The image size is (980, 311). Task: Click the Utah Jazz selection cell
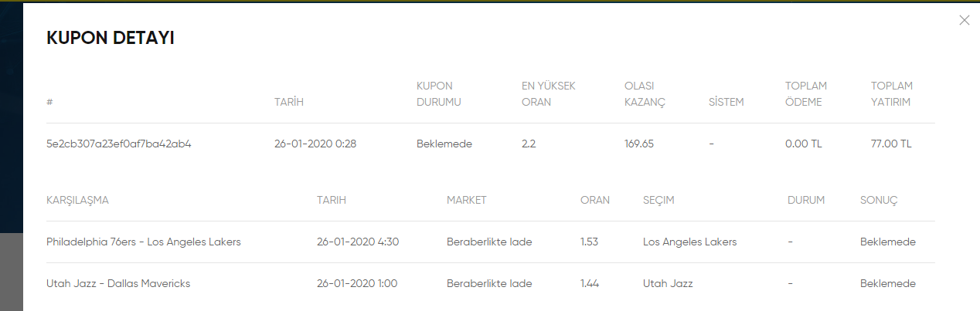668,283
